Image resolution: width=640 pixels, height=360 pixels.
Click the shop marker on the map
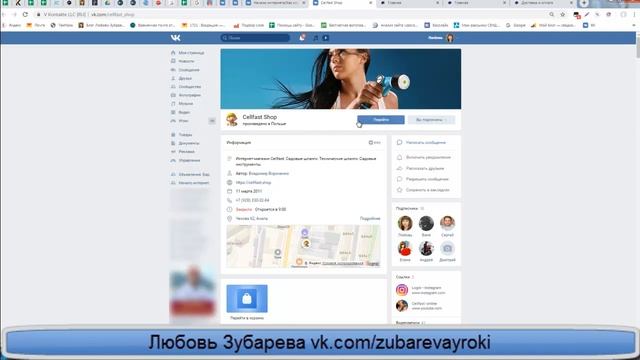tap(306, 244)
